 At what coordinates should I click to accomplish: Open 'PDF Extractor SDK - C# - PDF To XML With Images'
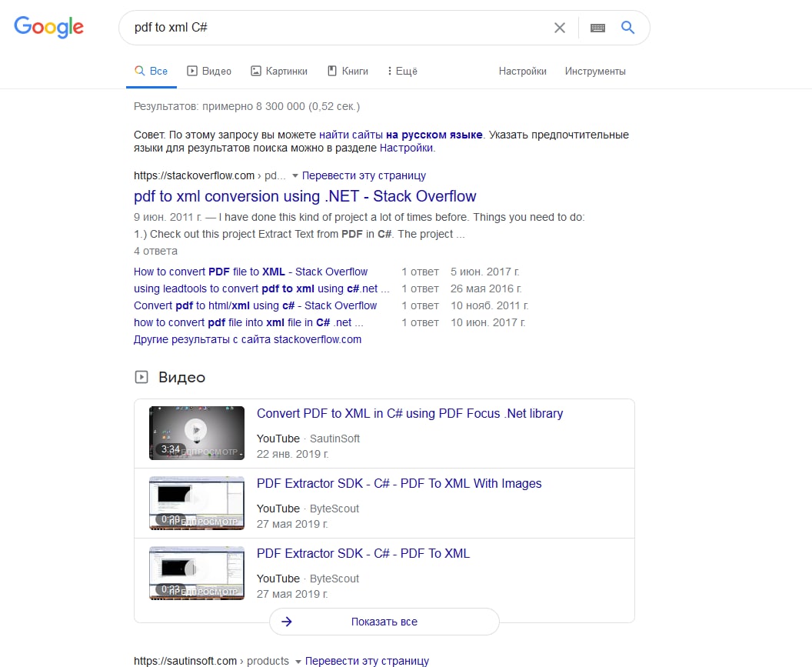[x=399, y=484]
